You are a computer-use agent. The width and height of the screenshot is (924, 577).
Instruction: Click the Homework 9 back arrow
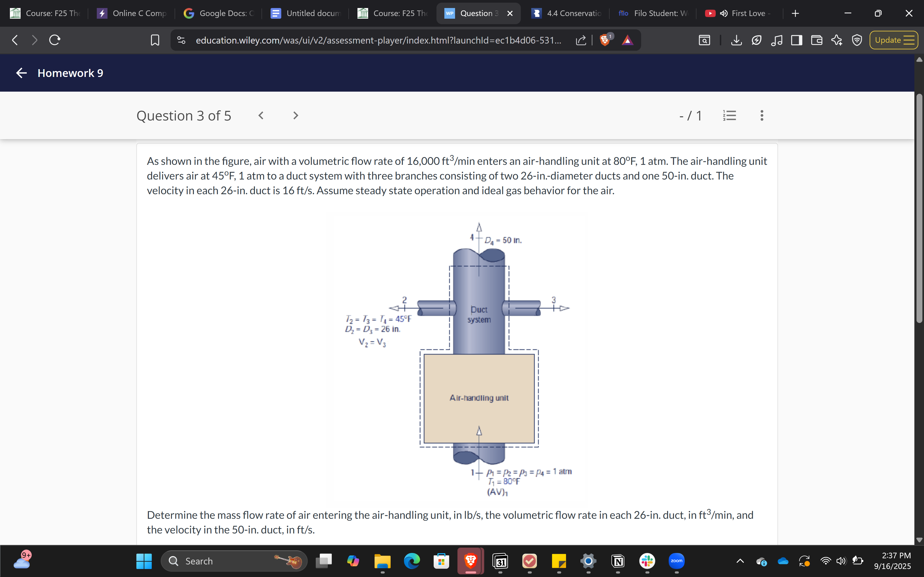tap(21, 73)
